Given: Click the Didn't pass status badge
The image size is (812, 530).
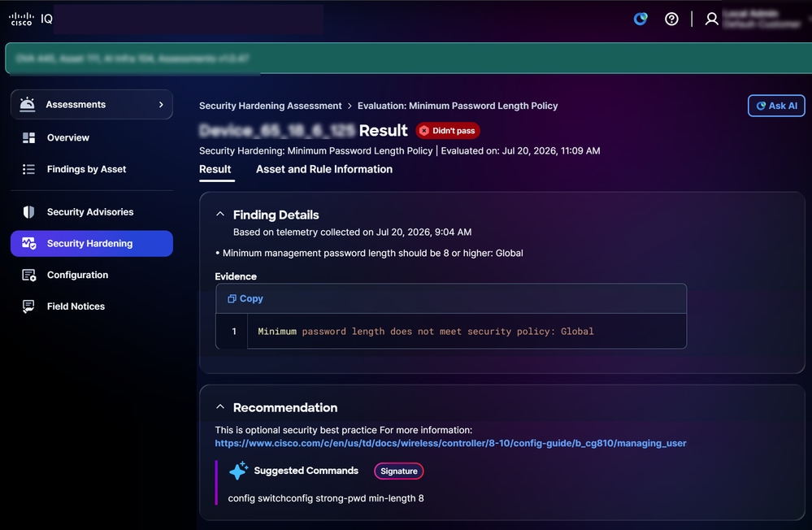Looking at the screenshot, I should [448, 131].
